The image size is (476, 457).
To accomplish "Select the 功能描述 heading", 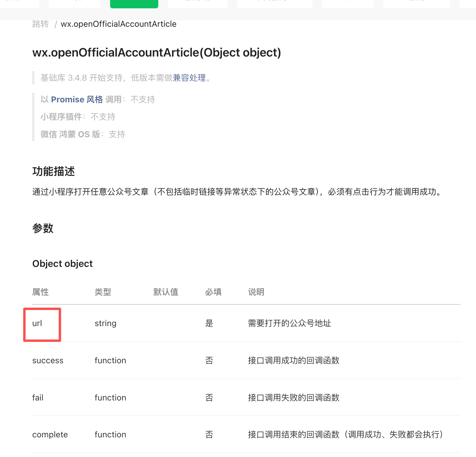I will (x=54, y=171).
